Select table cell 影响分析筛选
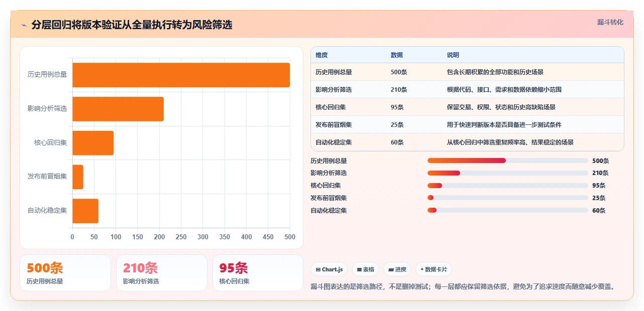This screenshot has height=311, width=644. pos(334,90)
